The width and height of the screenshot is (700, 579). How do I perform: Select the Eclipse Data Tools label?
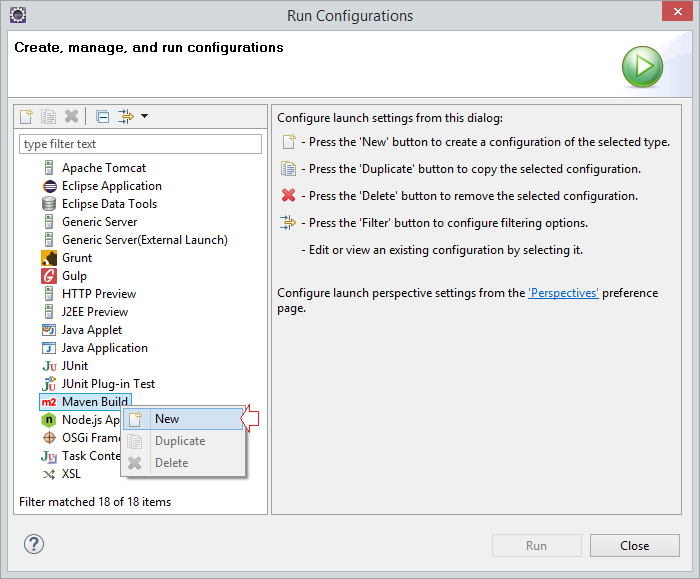click(x=109, y=204)
